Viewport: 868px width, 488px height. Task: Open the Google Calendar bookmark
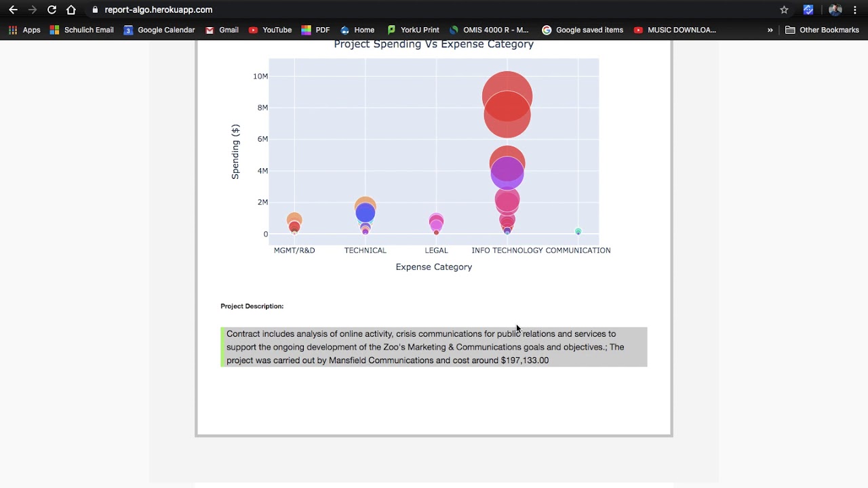coord(159,30)
